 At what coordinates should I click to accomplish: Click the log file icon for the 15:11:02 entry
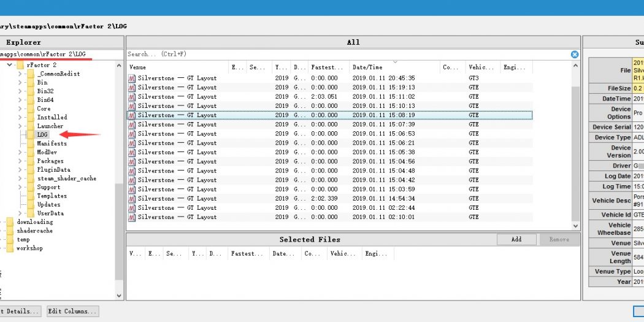(x=131, y=96)
